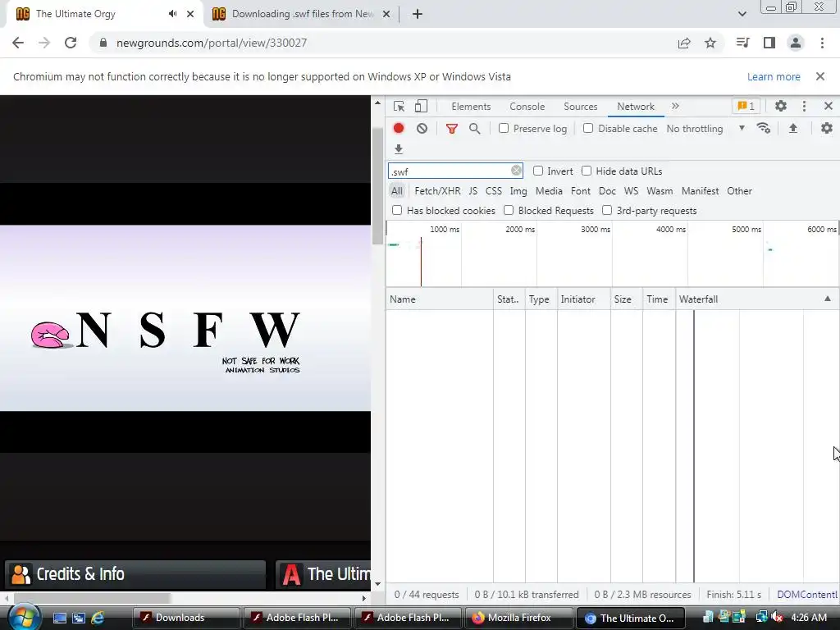Image resolution: width=840 pixels, height=630 pixels.
Task: Click the DevTools issues counter badge
Action: 746,106
